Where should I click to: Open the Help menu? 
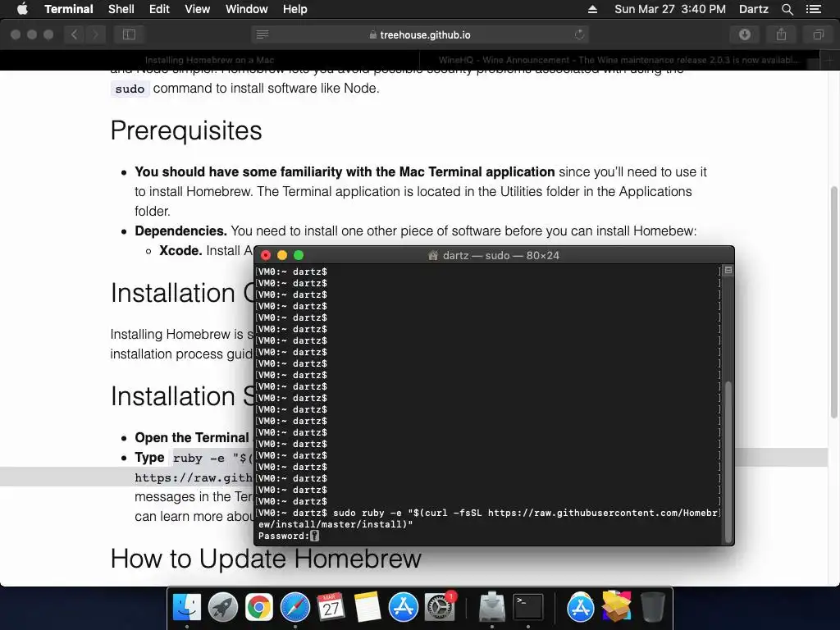[294, 9]
